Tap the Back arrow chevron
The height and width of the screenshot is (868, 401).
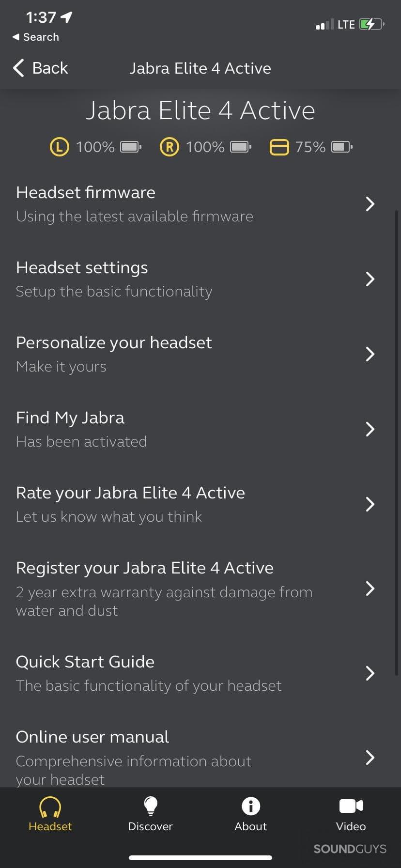(18, 68)
